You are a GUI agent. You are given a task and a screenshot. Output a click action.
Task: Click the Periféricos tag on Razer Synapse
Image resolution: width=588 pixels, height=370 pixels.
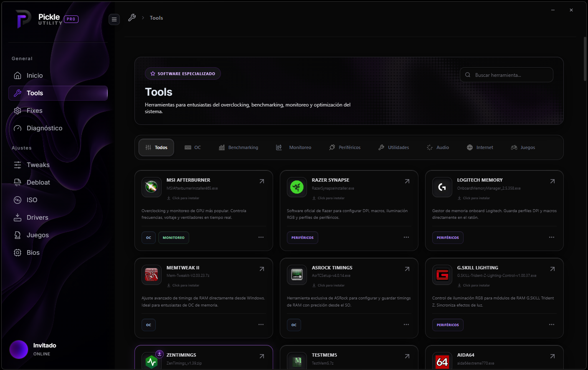tap(302, 238)
